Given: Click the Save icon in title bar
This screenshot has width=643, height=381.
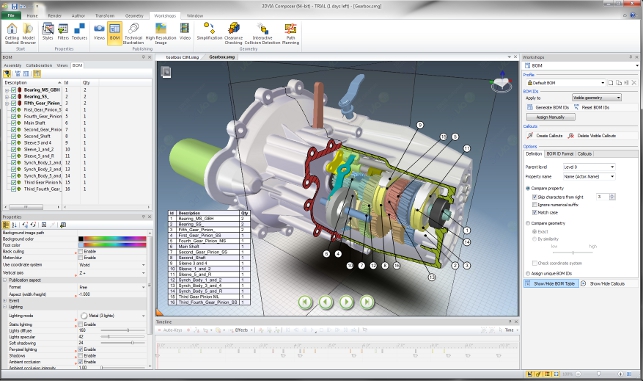Looking at the screenshot, I should [x=14, y=6].
